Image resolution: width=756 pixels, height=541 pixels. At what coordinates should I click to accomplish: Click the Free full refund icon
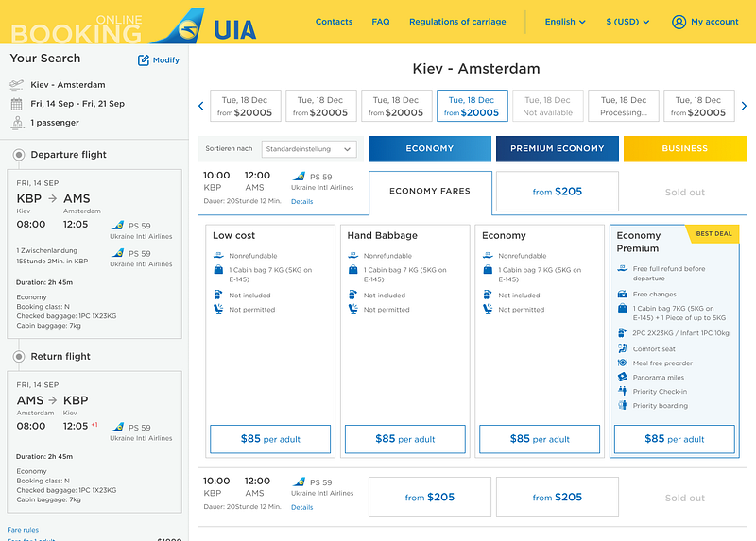623,268
